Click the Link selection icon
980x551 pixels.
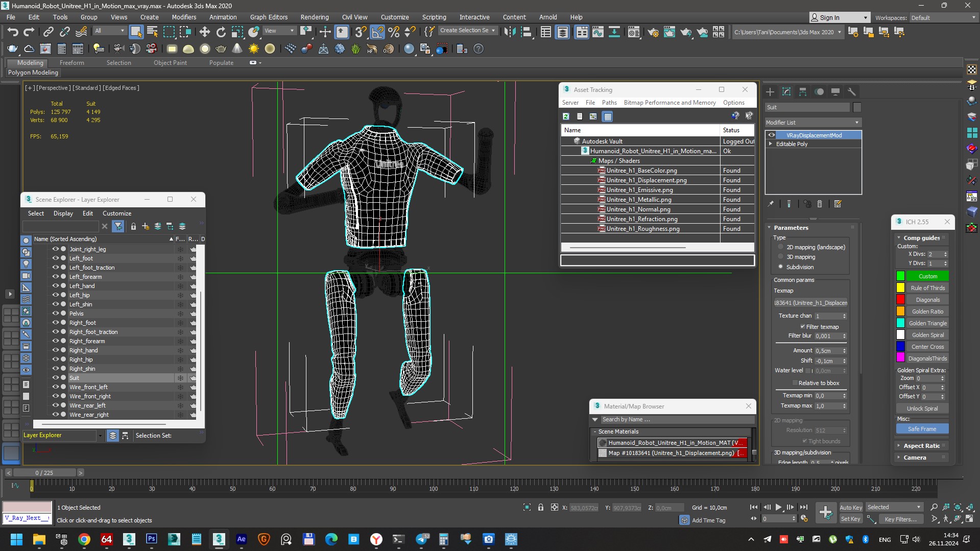48,32
